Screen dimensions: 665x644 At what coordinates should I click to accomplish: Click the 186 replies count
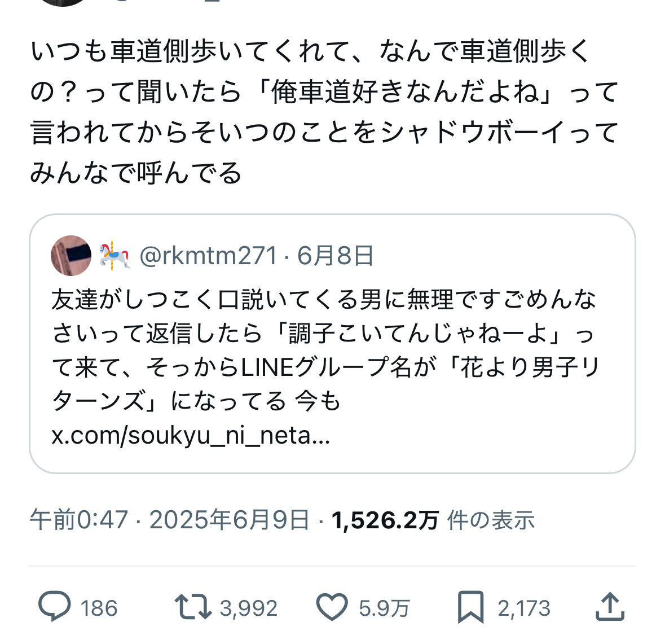pyautogui.click(x=99, y=608)
